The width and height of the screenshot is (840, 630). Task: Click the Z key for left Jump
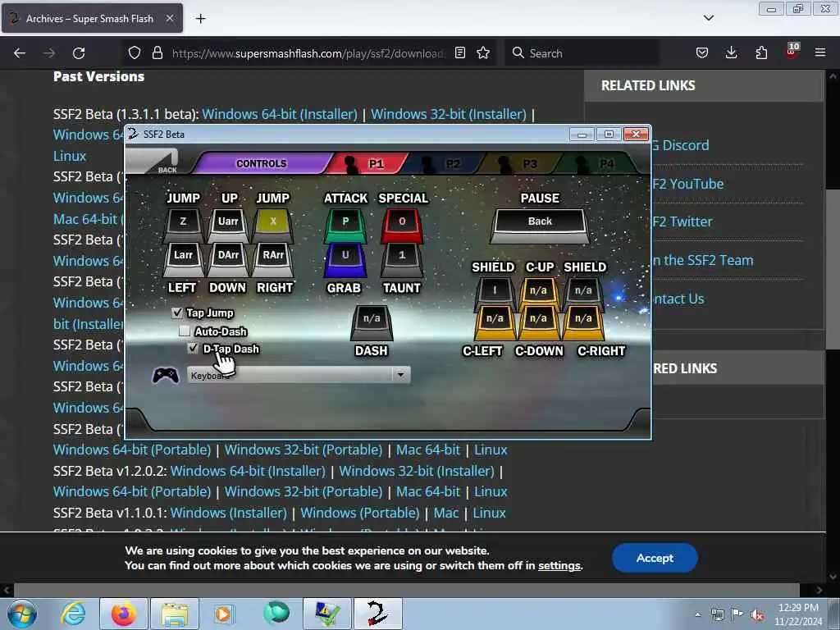click(x=183, y=225)
